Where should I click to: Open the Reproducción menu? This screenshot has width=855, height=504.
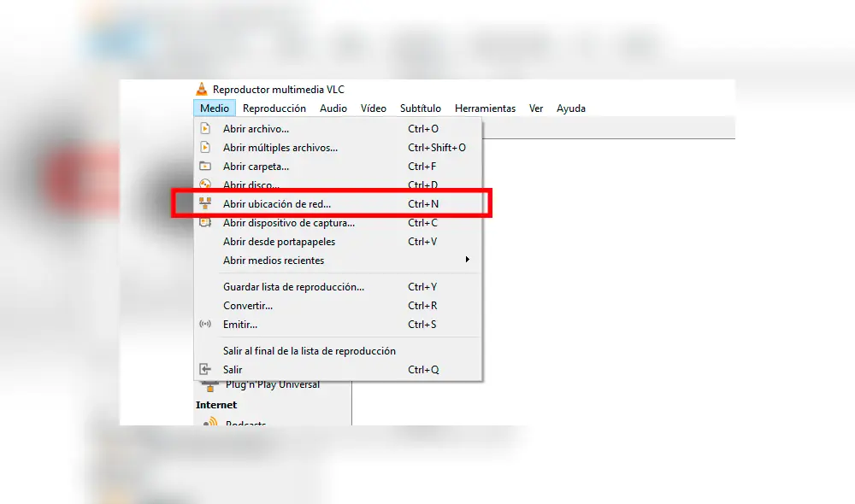coord(275,108)
